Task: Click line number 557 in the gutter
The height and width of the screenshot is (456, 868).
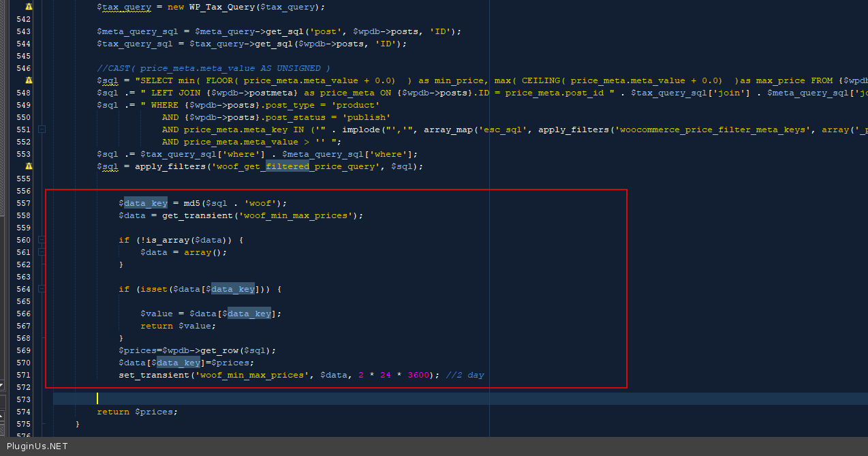Action: 22,203
